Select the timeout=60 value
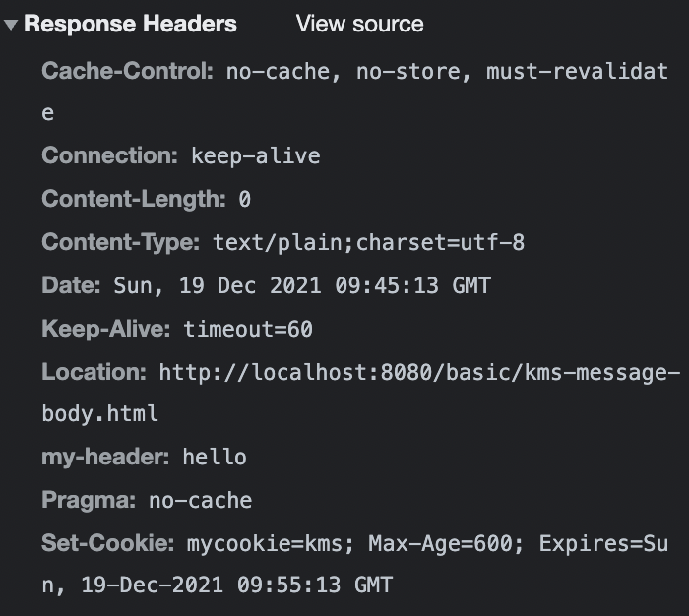The image size is (689, 616). point(248,329)
